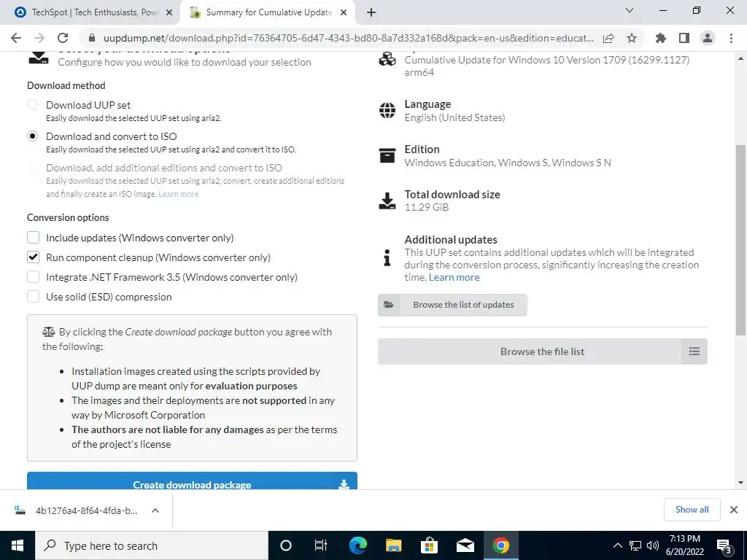Bookmark this page with the star icon
Screen dimensions: 747x560
pos(632,38)
